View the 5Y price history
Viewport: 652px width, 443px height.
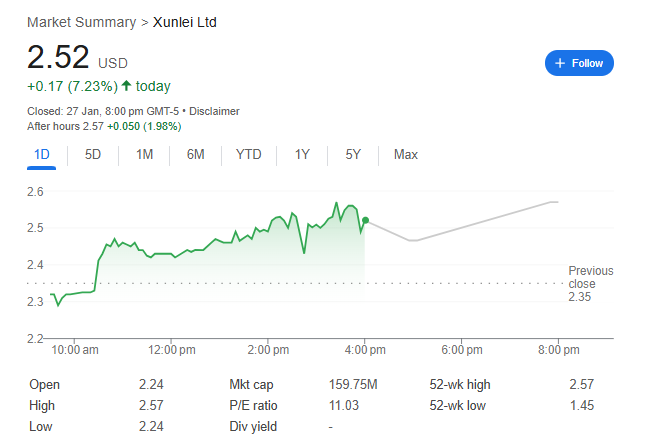tap(353, 154)
